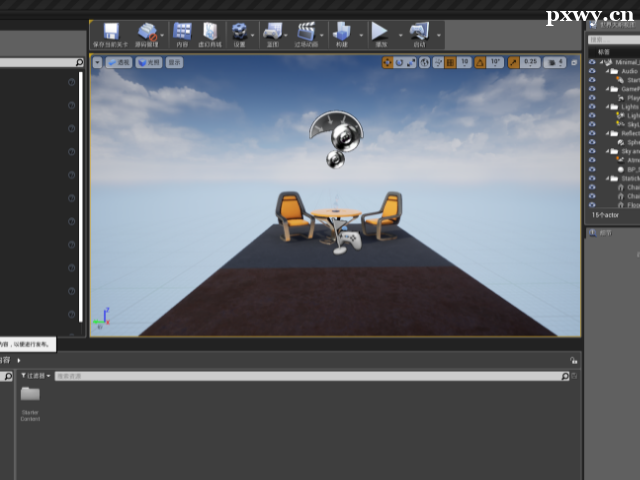Toggle visibility of the Lights folder

pos(591,106)
